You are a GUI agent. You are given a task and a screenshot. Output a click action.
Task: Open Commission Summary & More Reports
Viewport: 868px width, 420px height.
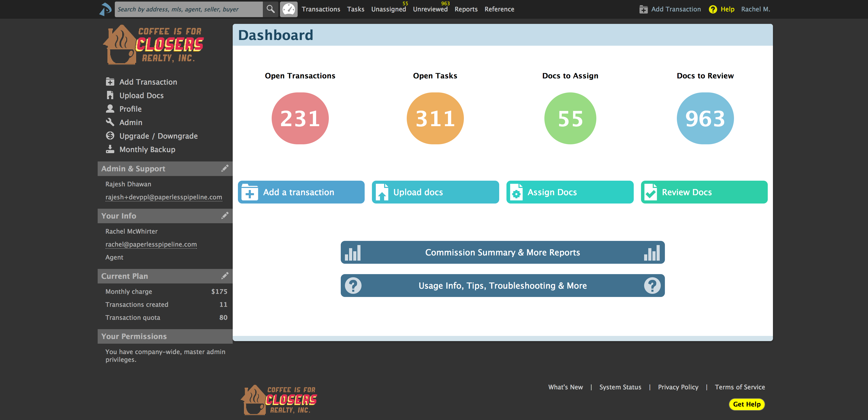coord(502,252)
